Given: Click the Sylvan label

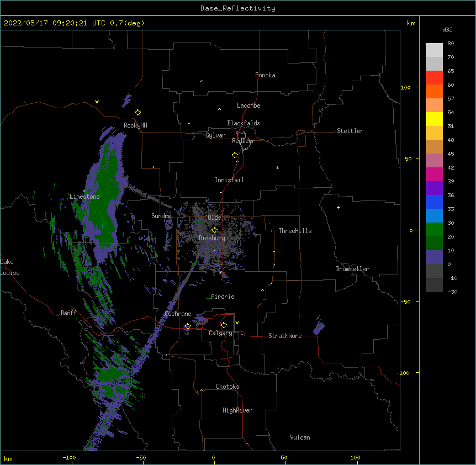Looking at the screenshot, I should coord(215,135).
